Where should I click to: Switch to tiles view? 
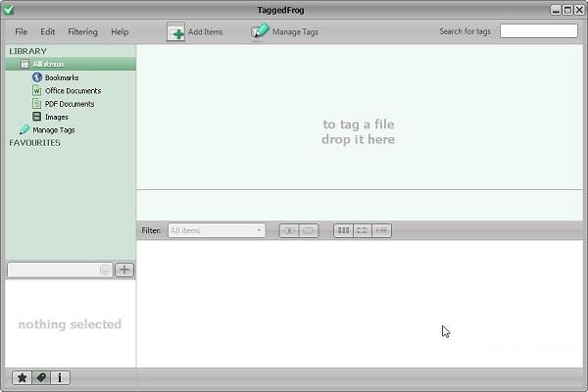click(x=363, y=230)
